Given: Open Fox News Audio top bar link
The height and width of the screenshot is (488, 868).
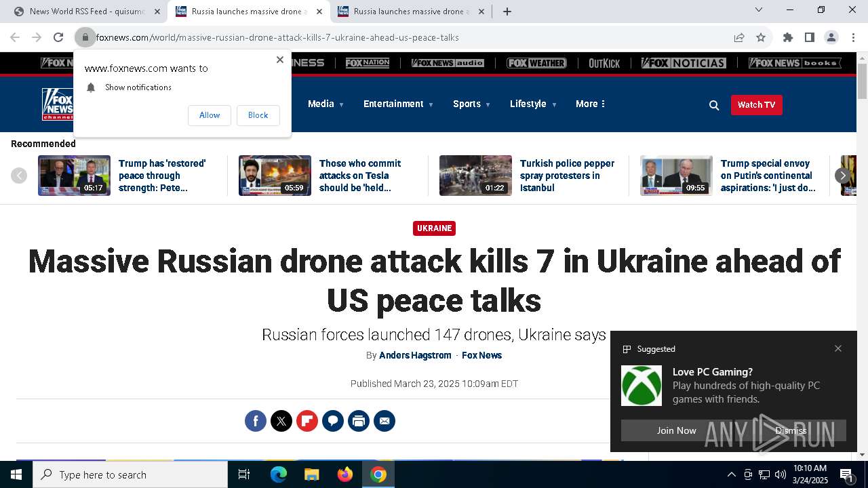Looking at the screenshot, I should 448,63.
